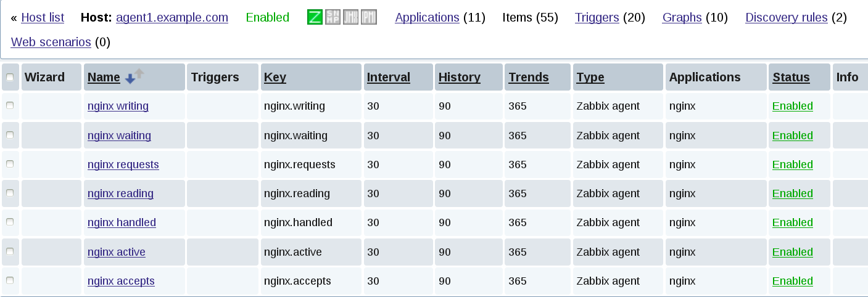The height and width of the screenshot is (297, 868).
Task: Open the nginx accepts item
Action: point(121,281)
